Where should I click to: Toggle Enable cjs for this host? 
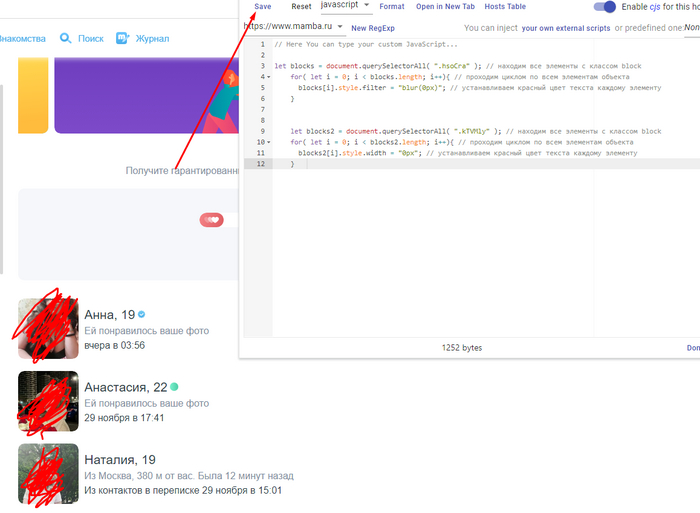pyautogui.click(x=604, y=7)
